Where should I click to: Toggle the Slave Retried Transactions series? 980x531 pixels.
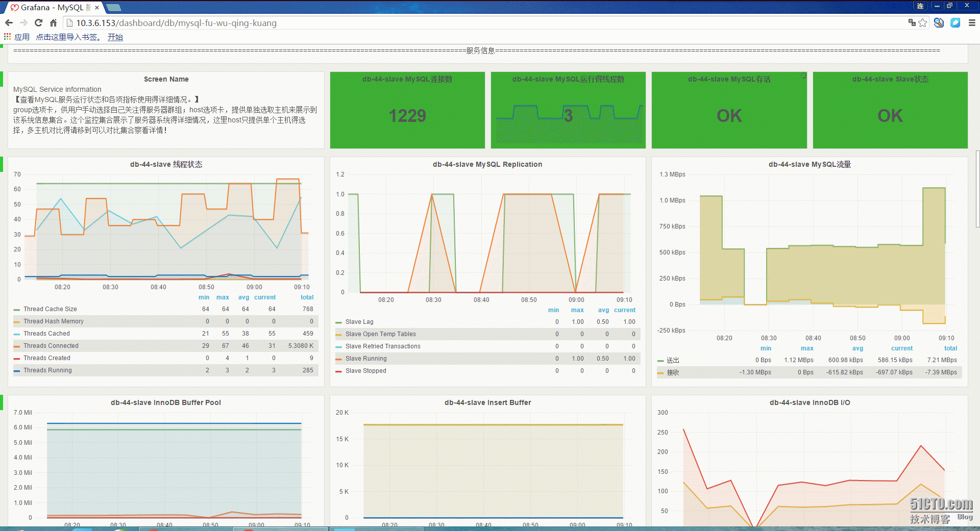pyautogui.click(x=383, y=346)
